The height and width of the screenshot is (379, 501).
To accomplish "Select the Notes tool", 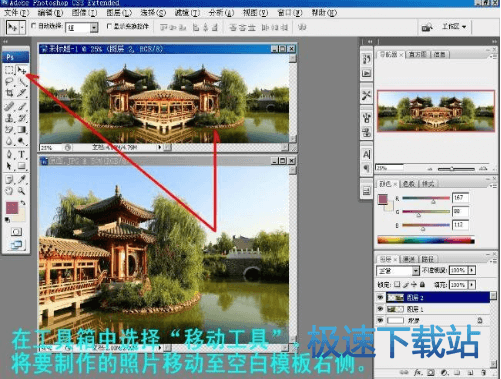I will tap(9, 180).
